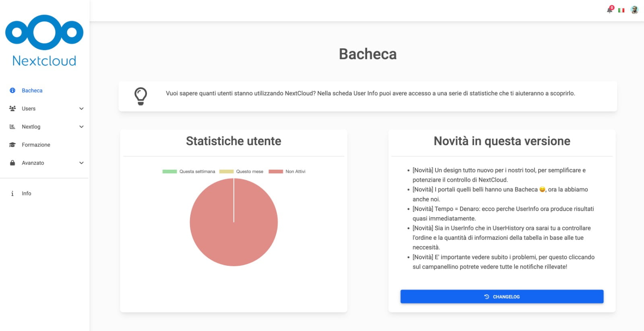Viewport: 644px width, 331px height.
Task: Click the red pie chart of inactive users
Action: pos(234,222)
